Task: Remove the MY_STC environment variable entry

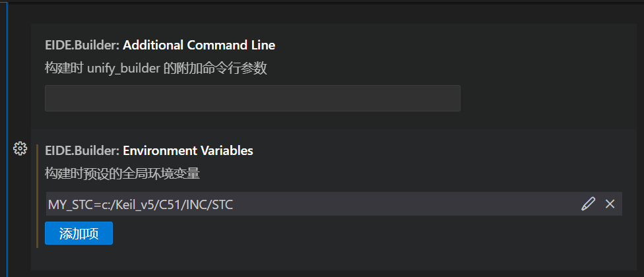Action: [x=610, y=204]
